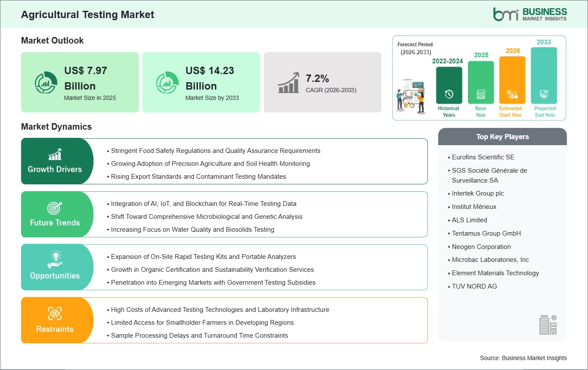This screenshot has height=370, width=588.
Task: Open the Top Key Players header
Action: [502, 137]
